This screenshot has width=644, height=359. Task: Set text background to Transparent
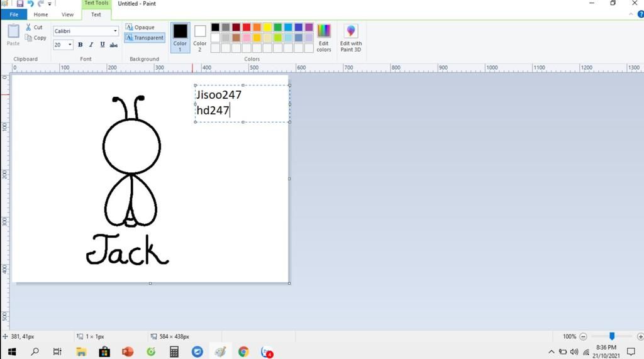click(145, 38)
